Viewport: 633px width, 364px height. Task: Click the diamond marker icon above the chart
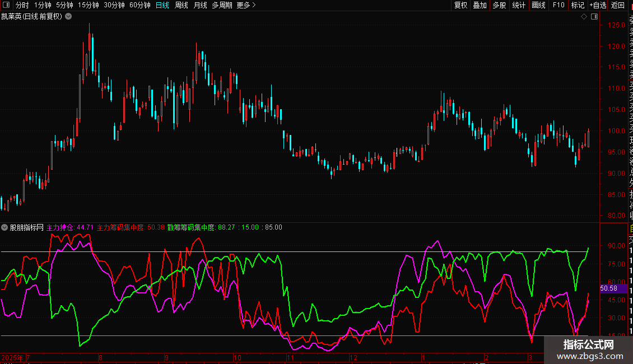coord(584,17)
